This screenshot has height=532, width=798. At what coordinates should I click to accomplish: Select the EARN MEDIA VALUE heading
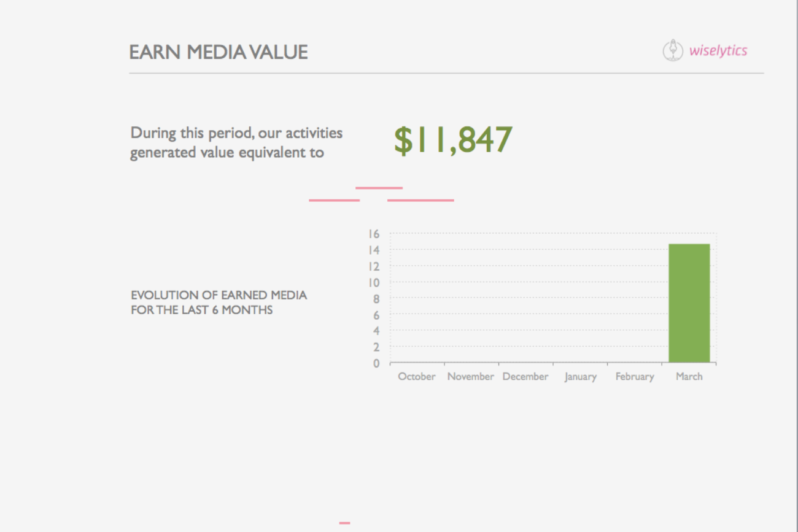coord(218,53)
